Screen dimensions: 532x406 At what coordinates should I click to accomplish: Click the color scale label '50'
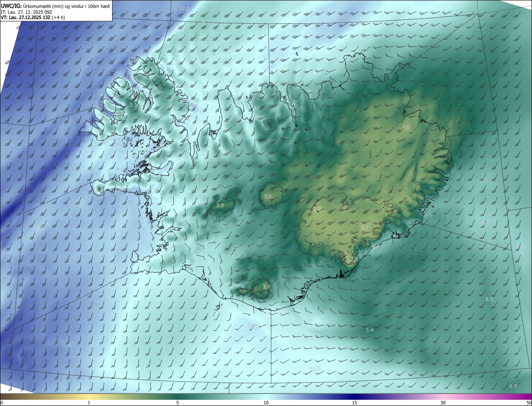click(529, 403)
